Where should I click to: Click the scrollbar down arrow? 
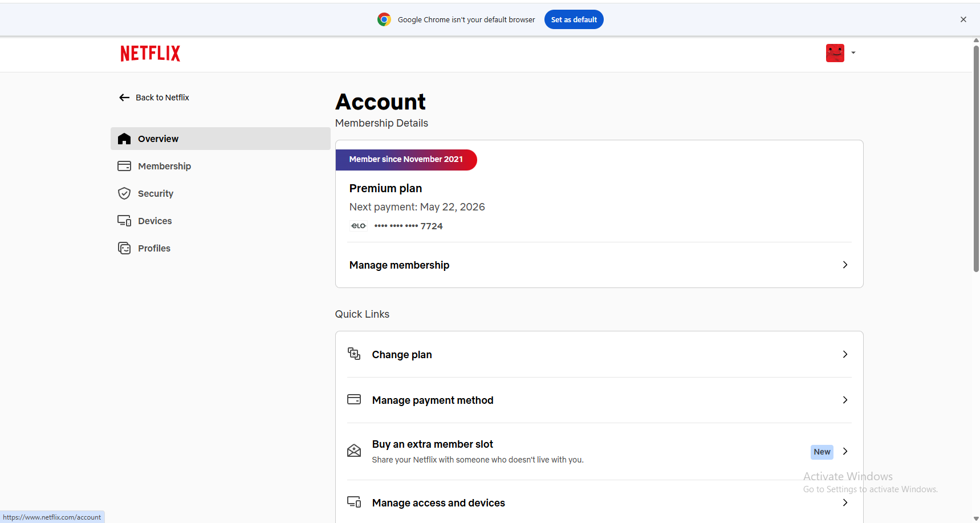(x=976, y=518)
